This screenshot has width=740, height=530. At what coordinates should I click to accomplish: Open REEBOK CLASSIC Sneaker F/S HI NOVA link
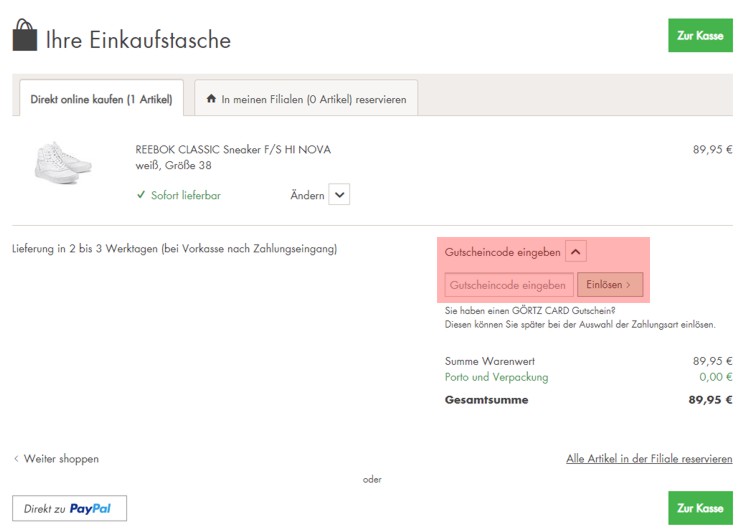point(233,150)
